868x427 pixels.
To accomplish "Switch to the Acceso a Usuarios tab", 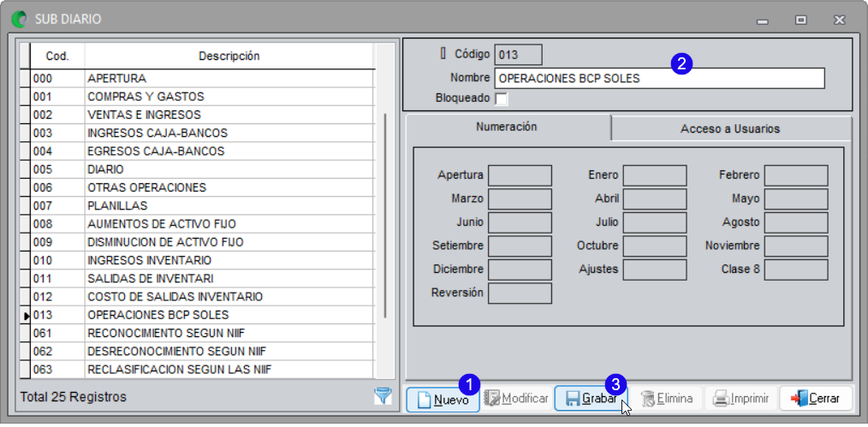I will coord(730,129).
